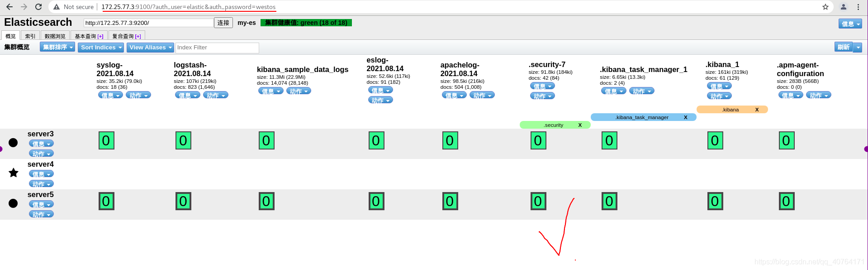
Task: Click the browser forward arrow
Action: 24,7
